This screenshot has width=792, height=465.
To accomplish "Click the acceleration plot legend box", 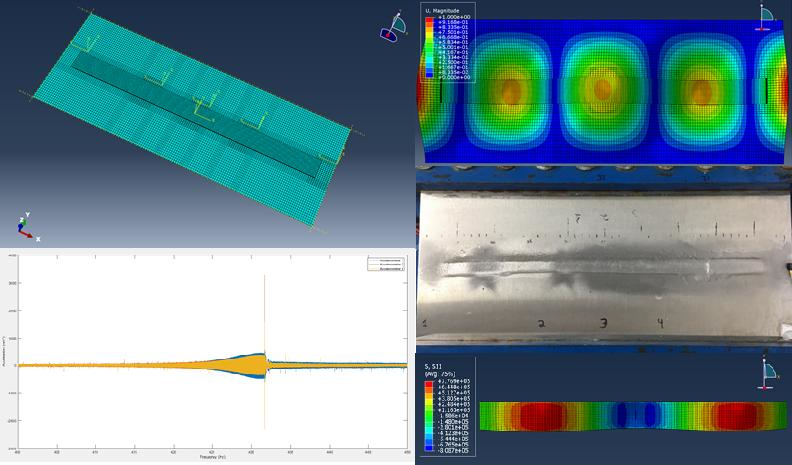I will pos(385,264).
